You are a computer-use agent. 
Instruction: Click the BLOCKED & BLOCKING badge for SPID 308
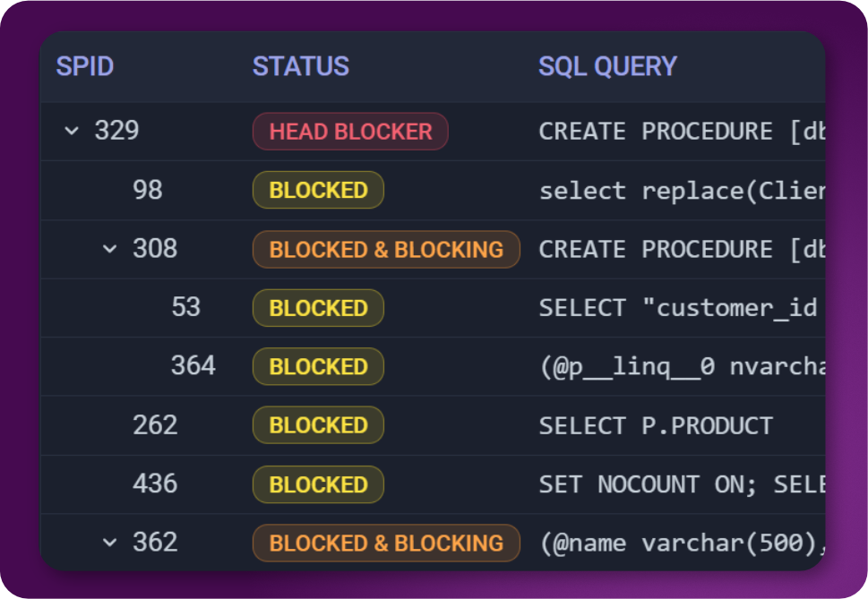385,249
